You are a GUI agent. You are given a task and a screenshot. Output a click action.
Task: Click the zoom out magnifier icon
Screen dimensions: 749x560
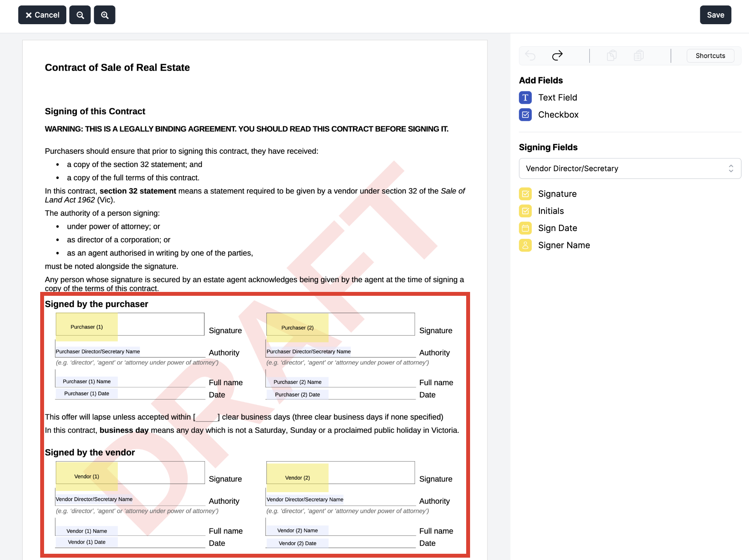(80, 15)
